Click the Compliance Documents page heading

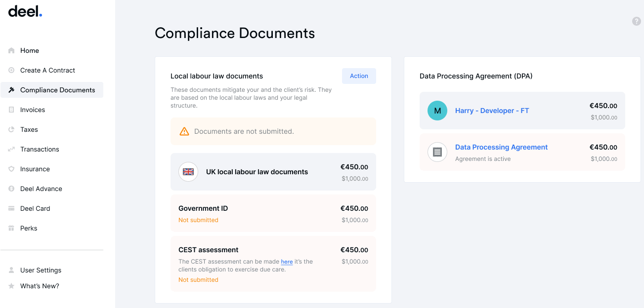click(x=235, y=33)
